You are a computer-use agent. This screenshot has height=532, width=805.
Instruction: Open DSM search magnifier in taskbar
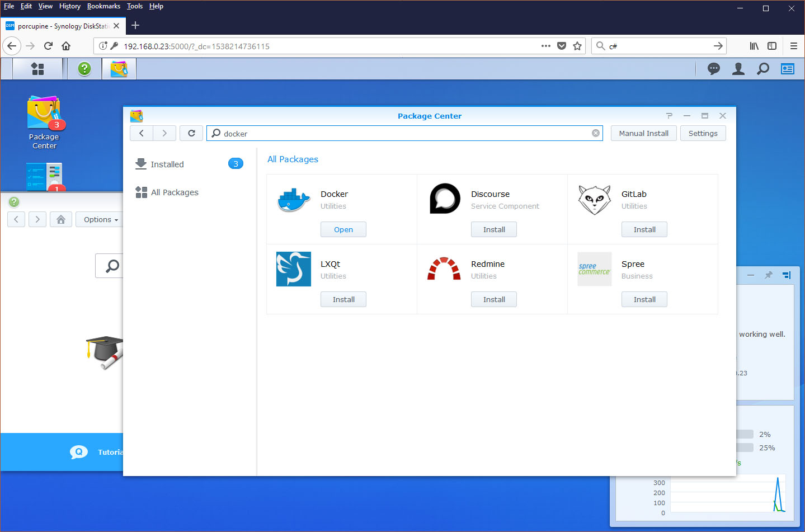point(763,69)
